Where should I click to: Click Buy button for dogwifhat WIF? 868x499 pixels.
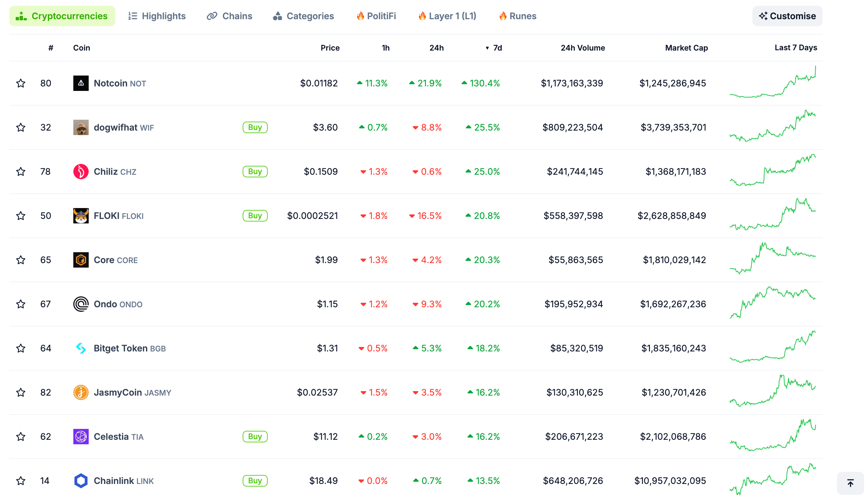[x=255, y=127]
